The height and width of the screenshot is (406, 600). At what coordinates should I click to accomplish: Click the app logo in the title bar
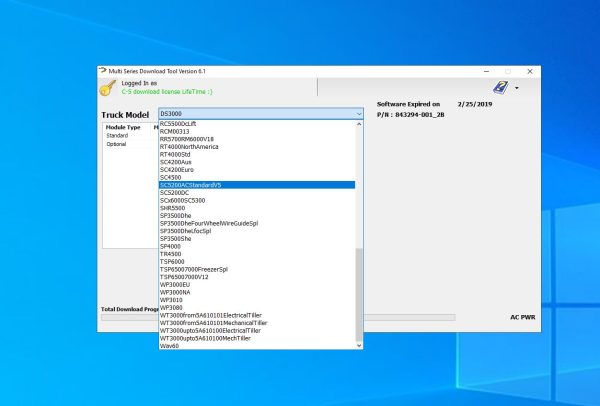coord(103,71)
